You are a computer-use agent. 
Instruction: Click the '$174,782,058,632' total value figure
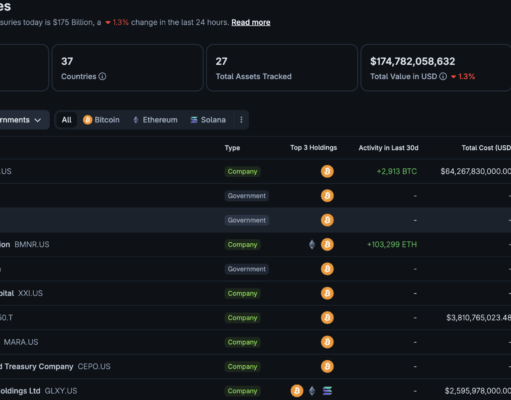pyautogui.click(x=412, y=61)
